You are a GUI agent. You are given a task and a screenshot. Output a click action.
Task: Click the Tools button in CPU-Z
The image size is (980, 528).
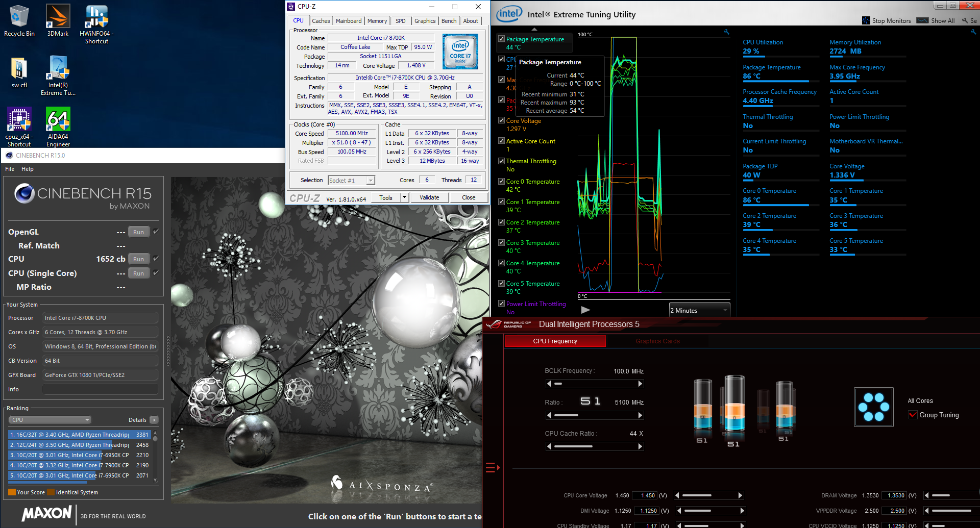(386, 197)
